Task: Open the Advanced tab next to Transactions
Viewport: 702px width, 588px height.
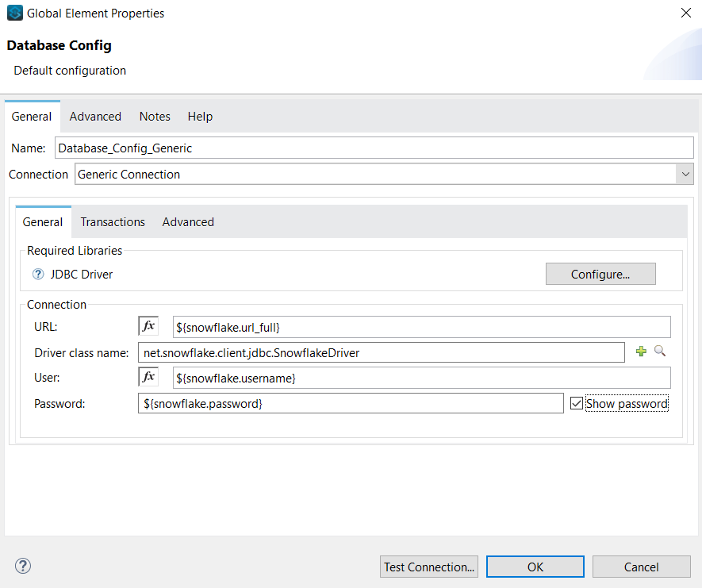Action: click(x=188, y=222)
